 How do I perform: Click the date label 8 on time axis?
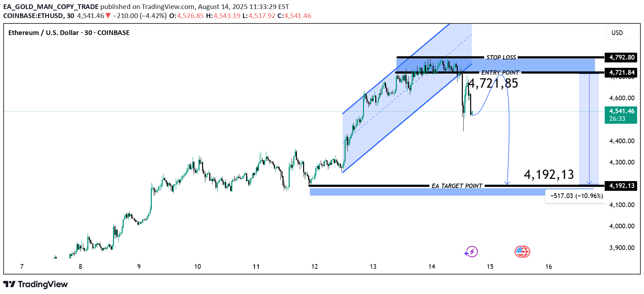click(x=80, y=267)
